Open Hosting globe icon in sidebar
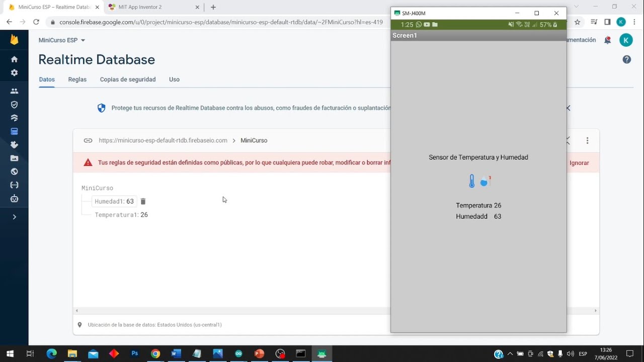644x362 pixels. tap(14, 171)
